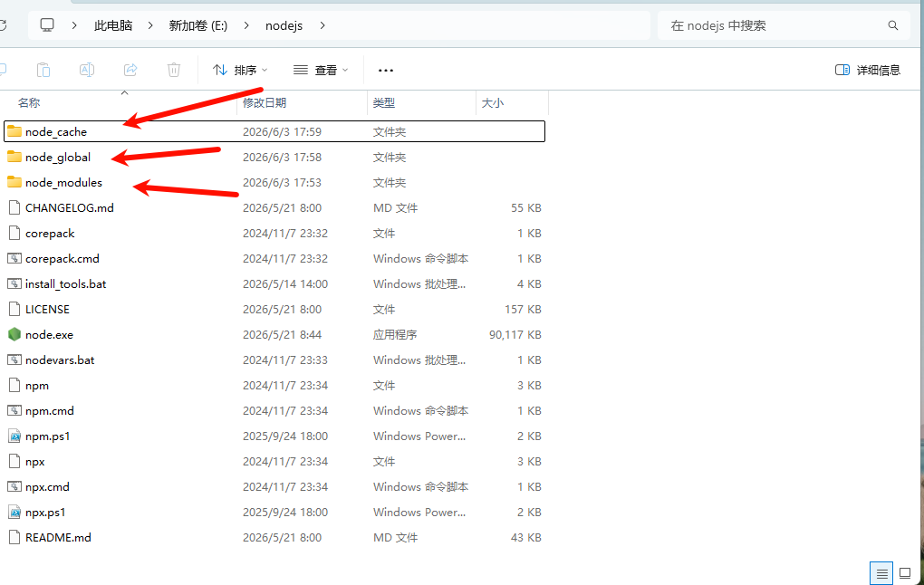The width and height of the screenshot is (924, 585).
Task: Switch to large thumbnails view icon
Action: [x=905, y=572]
